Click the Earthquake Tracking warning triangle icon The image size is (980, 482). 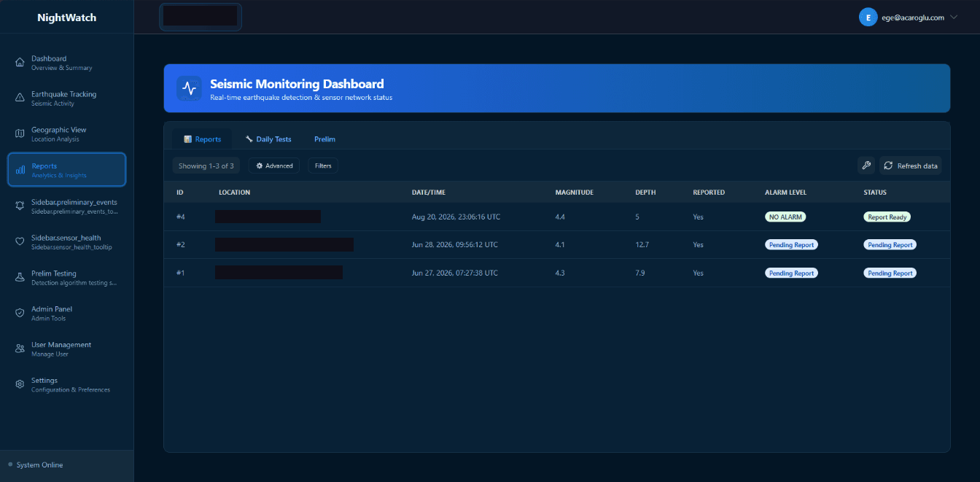pos(20,98)
